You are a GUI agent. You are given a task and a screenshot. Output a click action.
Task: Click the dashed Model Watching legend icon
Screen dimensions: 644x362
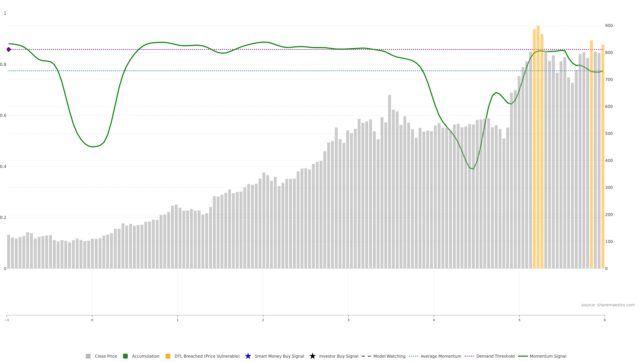[x=366, y=356]
